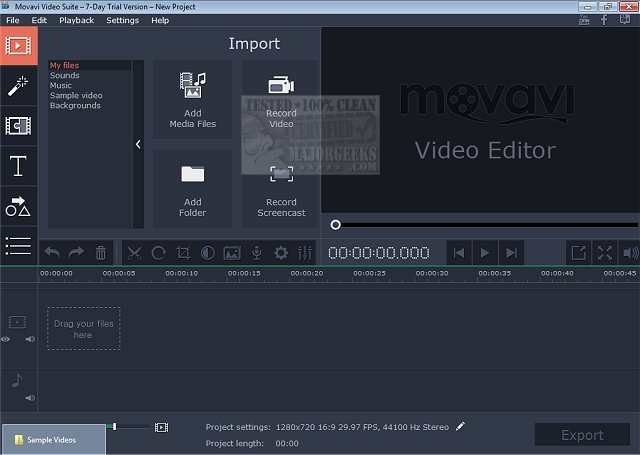This screenshot has height=455, width=640.
Task: Open the Help menu
Action: point(160,20)
